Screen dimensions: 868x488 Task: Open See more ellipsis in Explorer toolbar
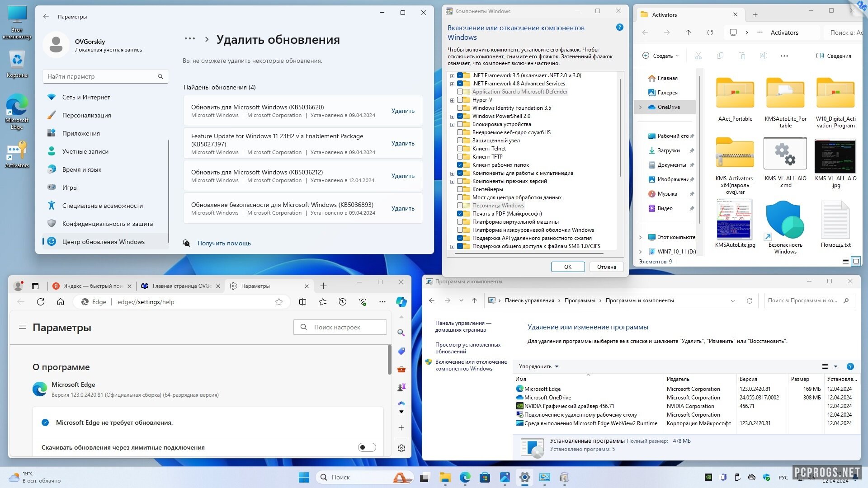[x=784, y=56]
